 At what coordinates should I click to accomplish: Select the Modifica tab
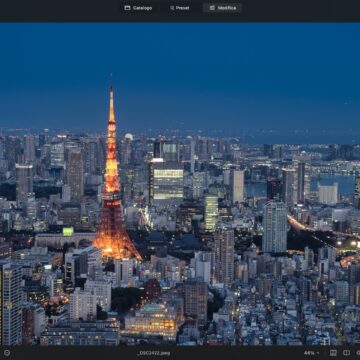(222, 8)
